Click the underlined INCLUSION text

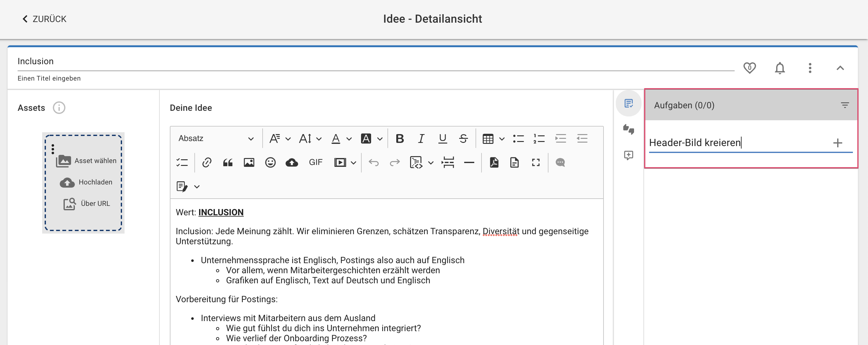tap(221, 212)
